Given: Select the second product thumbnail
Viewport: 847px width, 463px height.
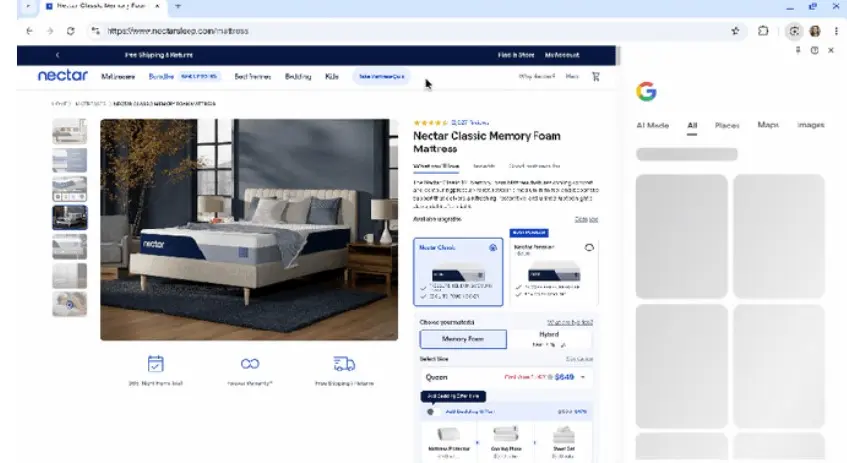Looking at the screenshot, I should [x=70, y=160].
